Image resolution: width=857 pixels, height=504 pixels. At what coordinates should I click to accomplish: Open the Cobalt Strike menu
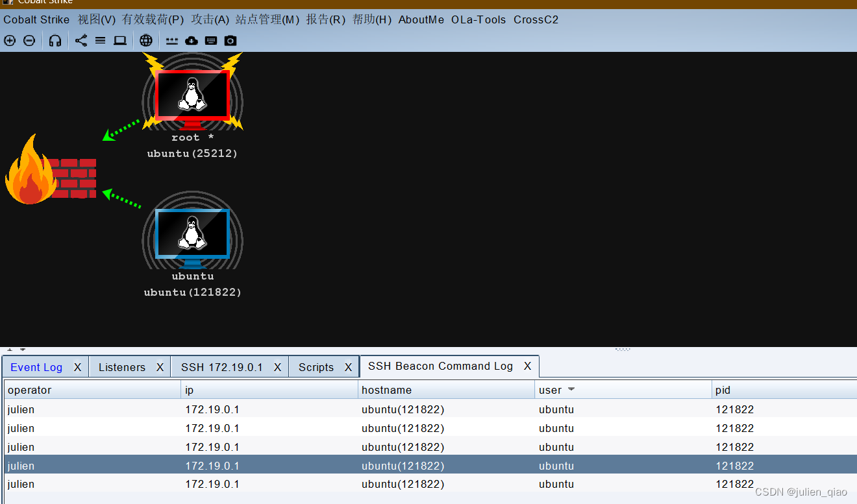click(36, 19)
